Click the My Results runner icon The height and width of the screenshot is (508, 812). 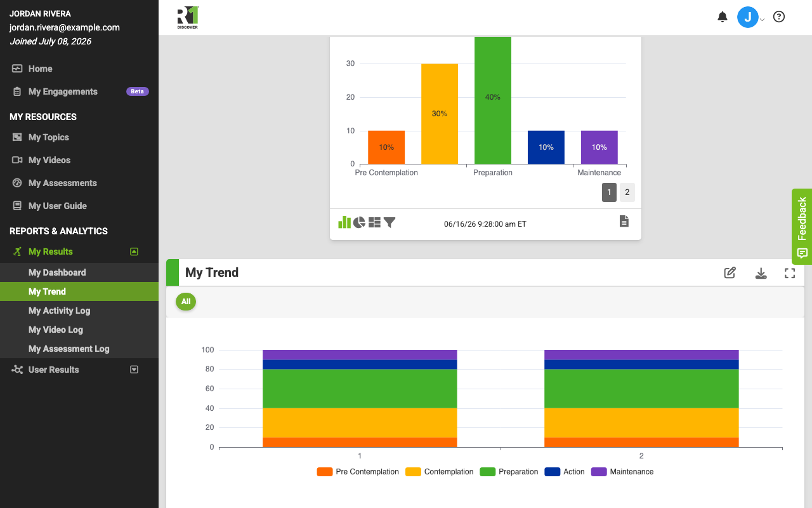pyautogui.click(x=17, y=251)
